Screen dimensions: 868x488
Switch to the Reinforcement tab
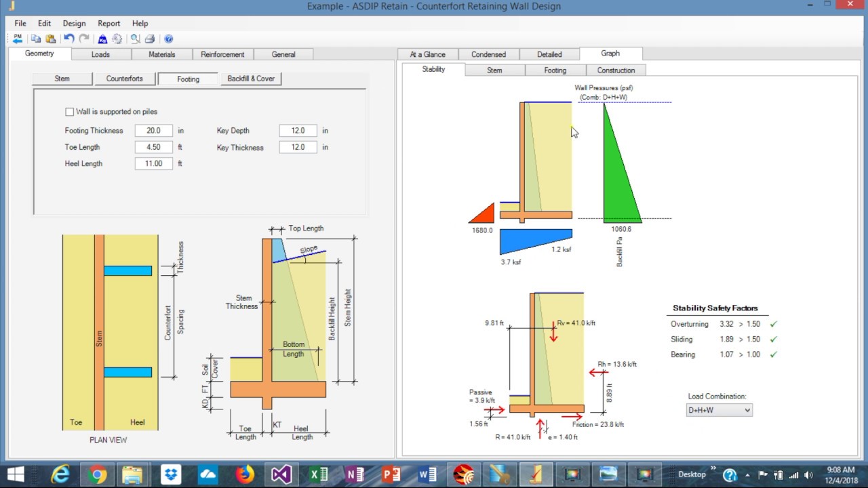click(x=222, y=54)
